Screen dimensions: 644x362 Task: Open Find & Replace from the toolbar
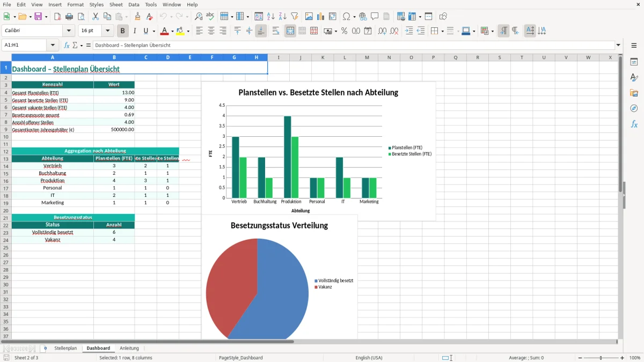coord(199,17)
